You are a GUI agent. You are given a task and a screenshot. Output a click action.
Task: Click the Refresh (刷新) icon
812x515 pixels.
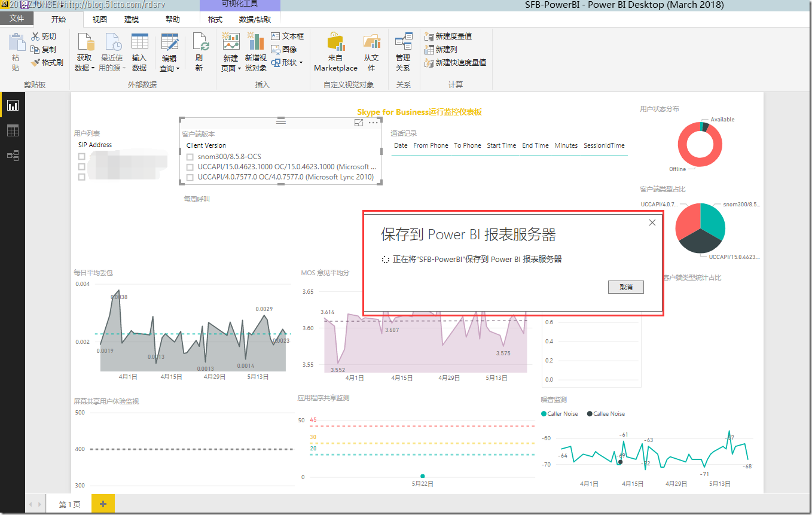coord(200,42)
